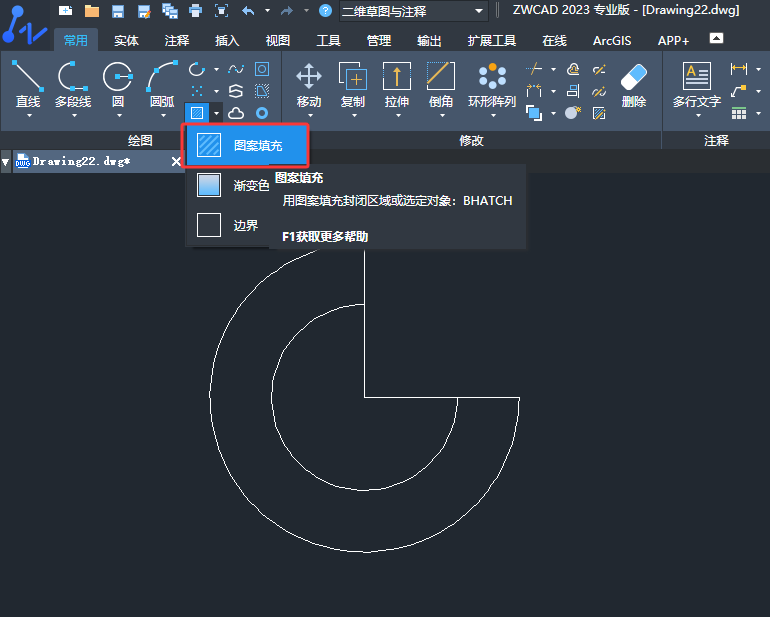The image size is (770, 617).
Task: Click the trim tool icon
Action: click(x=534, y=69)
